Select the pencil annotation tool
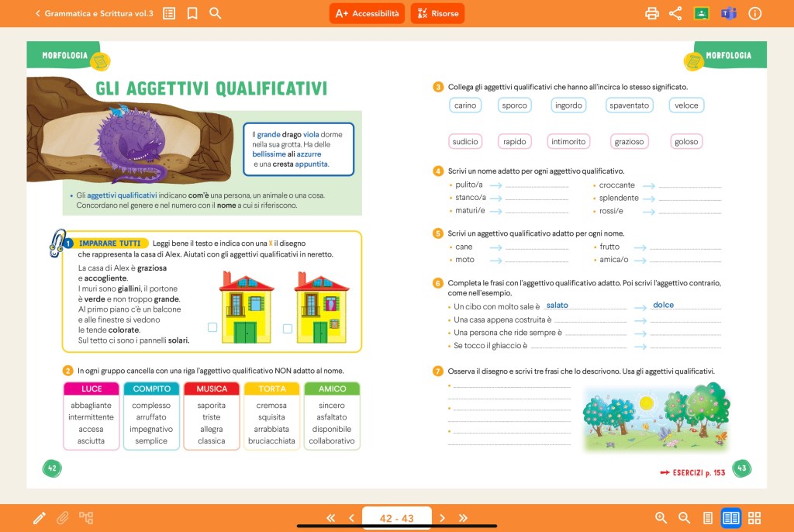 (x=39, y=518)
